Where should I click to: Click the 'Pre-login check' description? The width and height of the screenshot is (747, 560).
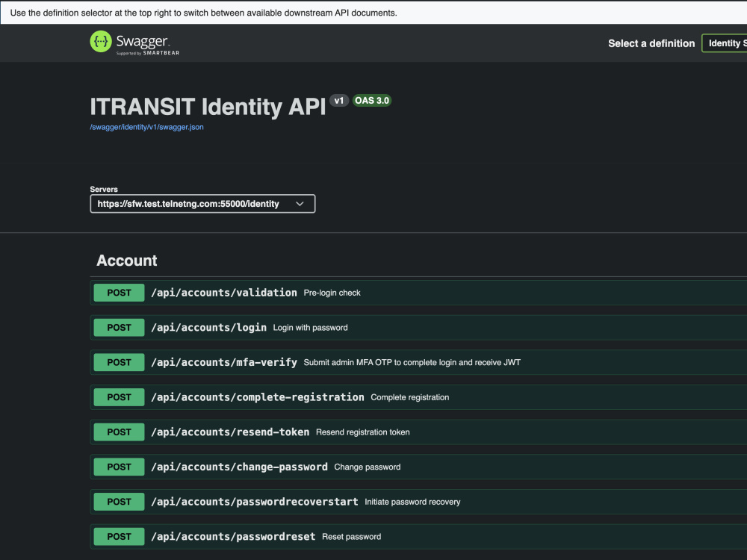(332, 293)
